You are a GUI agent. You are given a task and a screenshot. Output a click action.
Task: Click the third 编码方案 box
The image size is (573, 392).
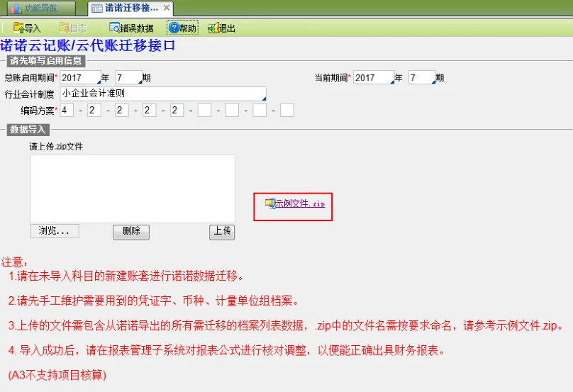click(x=122, y=110)
